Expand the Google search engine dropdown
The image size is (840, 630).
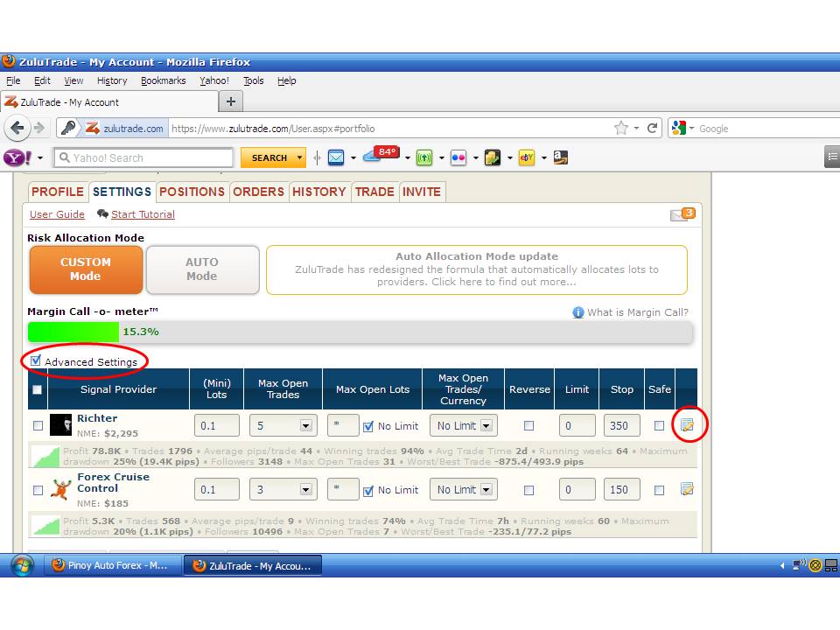pos(691,128)
